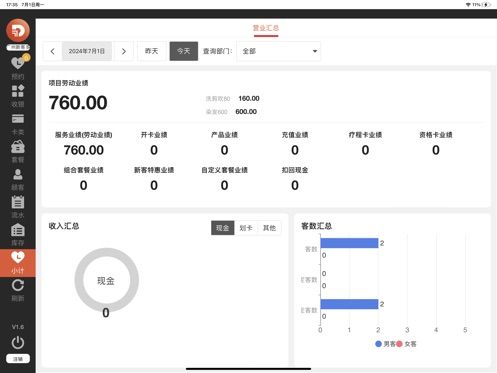Open the 流水 transactions icon
497x373 pixels.
pyautogui.click(x=18, y=202)
